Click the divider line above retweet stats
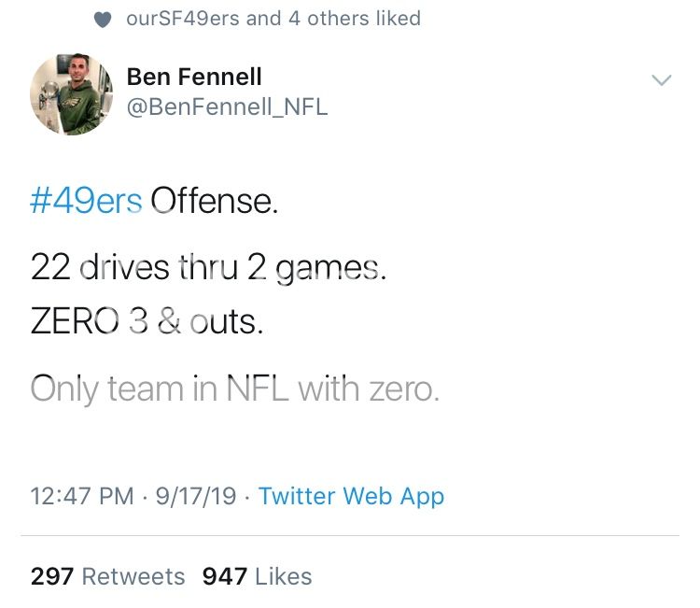The width and height of the screenshot is (700, 608). click(x=350, y=536)
